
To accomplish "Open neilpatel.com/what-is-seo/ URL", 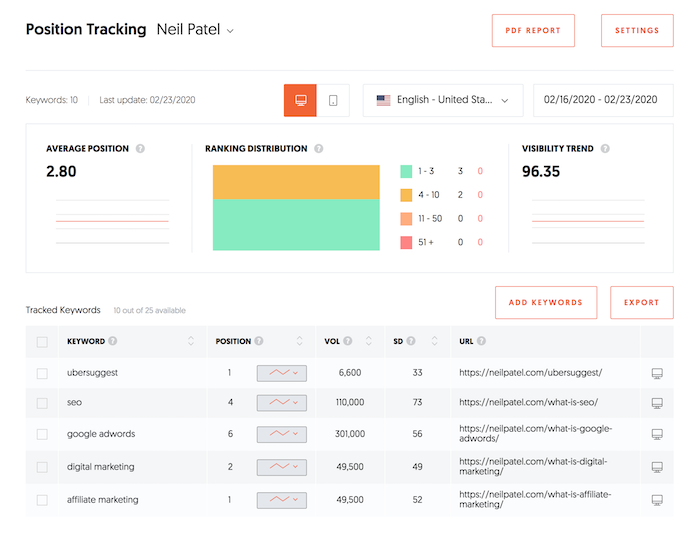I will tap(529, 402).
